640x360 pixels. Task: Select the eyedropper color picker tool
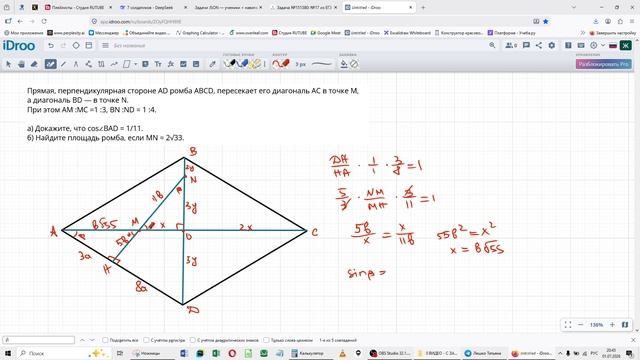point(212,64)
